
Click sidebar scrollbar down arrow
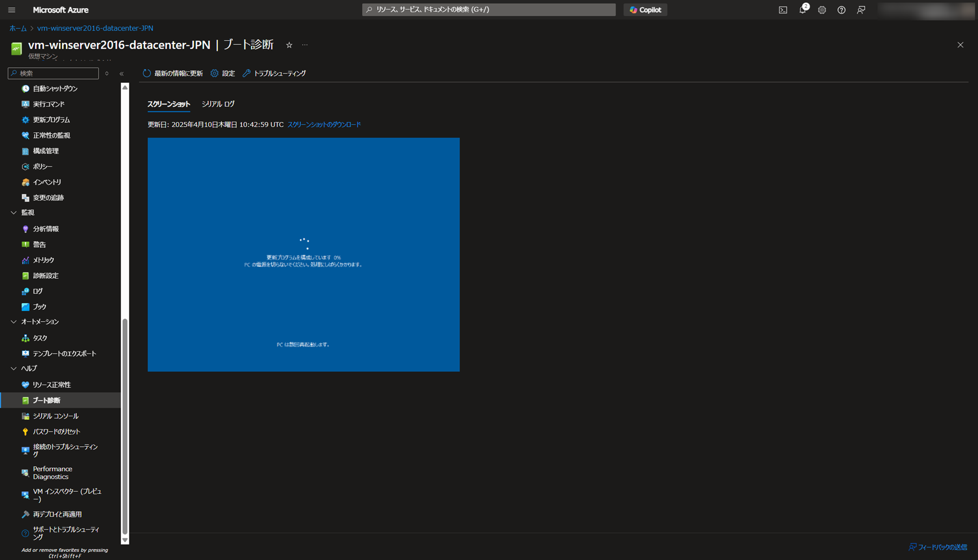(x=125, y=540)
